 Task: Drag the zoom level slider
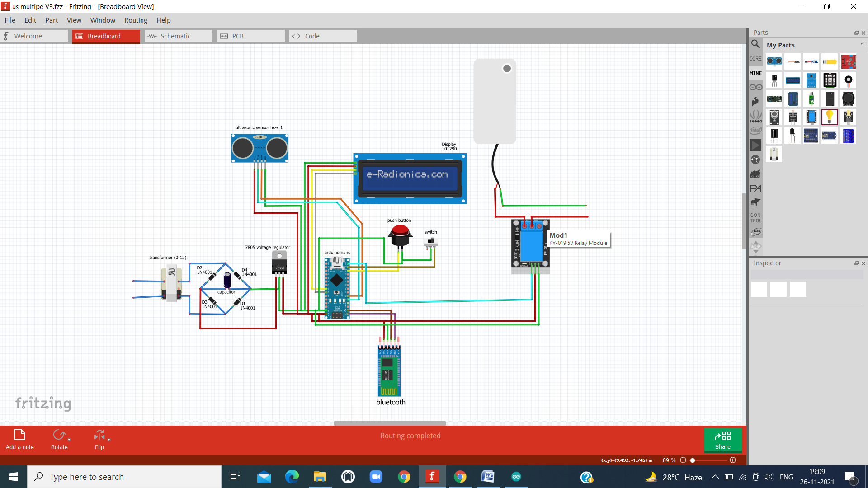693,460
